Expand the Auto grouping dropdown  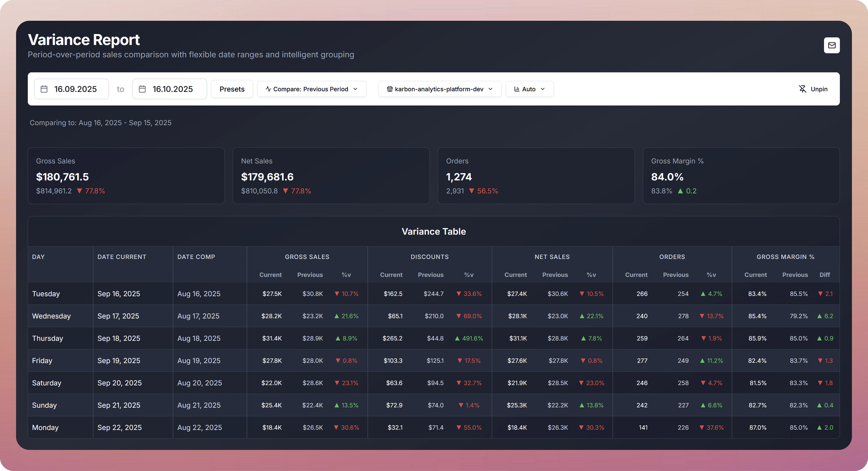tap(529, 89)
